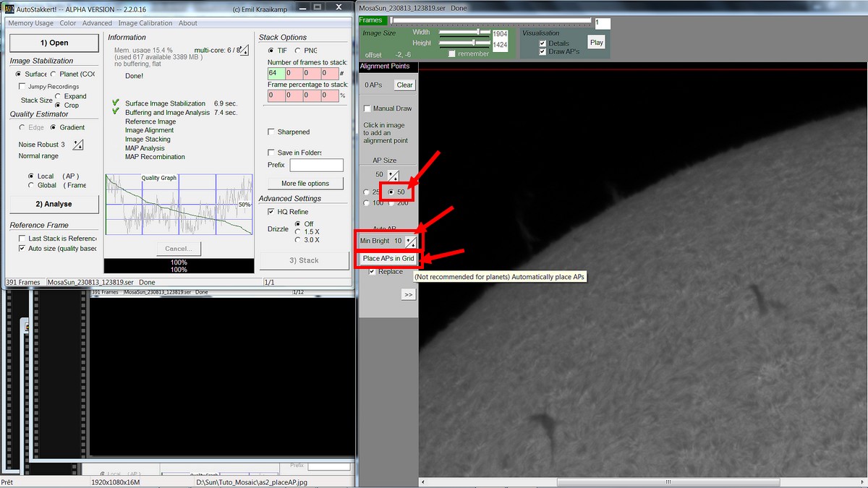The image size is (868, 488).
Task: Adjust Min Bright value with stepper icon
Action: [411, 241]
